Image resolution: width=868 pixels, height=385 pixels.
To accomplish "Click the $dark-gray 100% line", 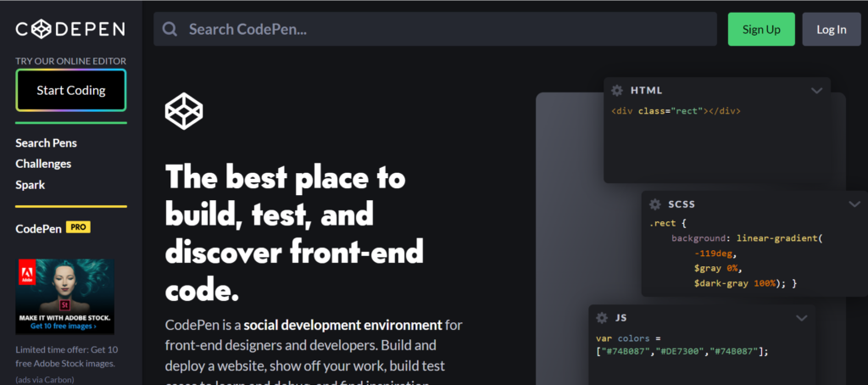I will [745, 283].
